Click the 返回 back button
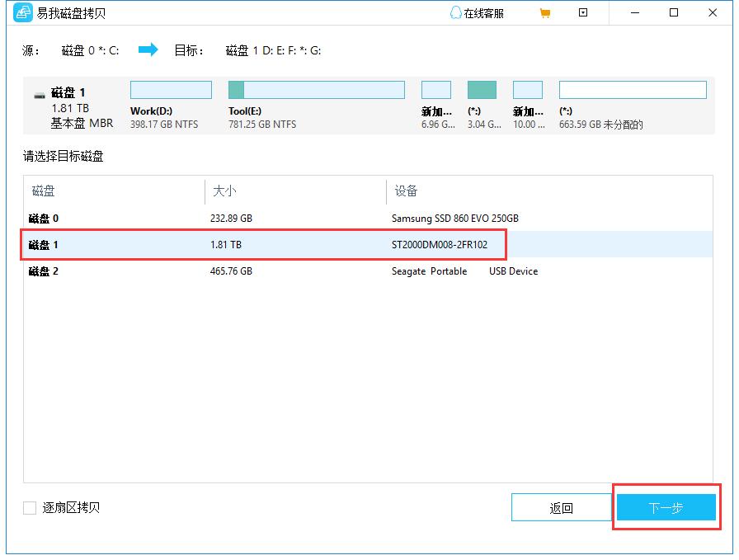739x560 pixels. point(562,507)
